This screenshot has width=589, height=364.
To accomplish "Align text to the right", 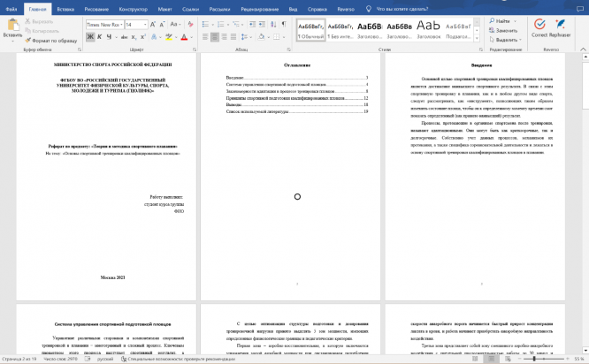I will tap(225, 37).
